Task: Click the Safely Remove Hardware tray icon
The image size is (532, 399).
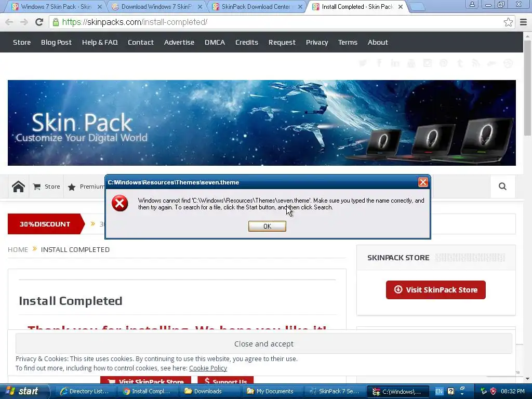Action: coord(484,391)
